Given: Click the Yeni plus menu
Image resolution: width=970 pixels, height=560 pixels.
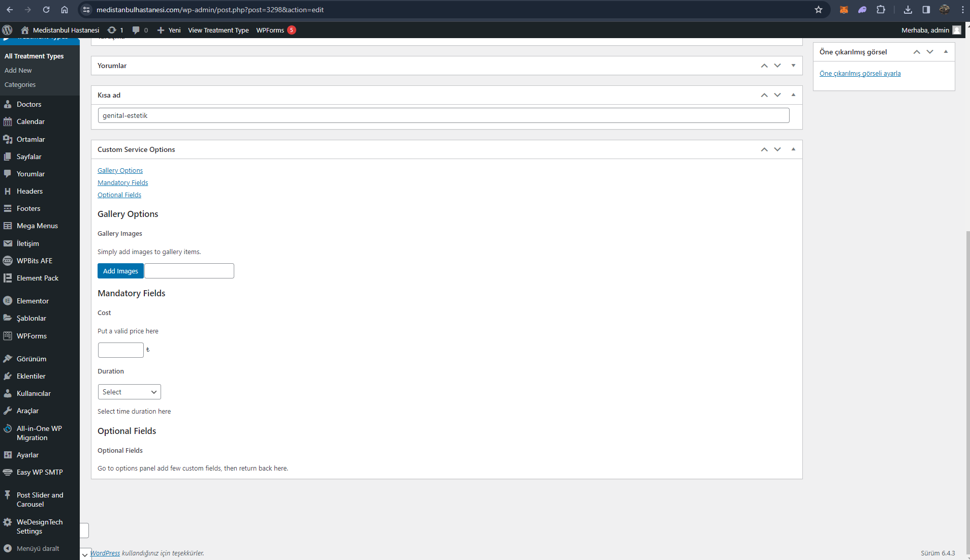Looking at the screenshot, I should point(169,30).
